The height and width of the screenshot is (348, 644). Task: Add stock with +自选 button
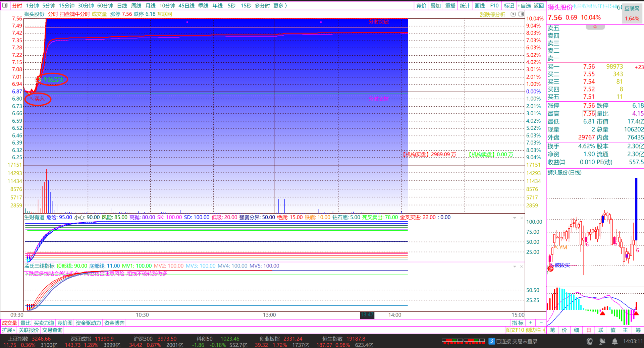click(524, 6)
